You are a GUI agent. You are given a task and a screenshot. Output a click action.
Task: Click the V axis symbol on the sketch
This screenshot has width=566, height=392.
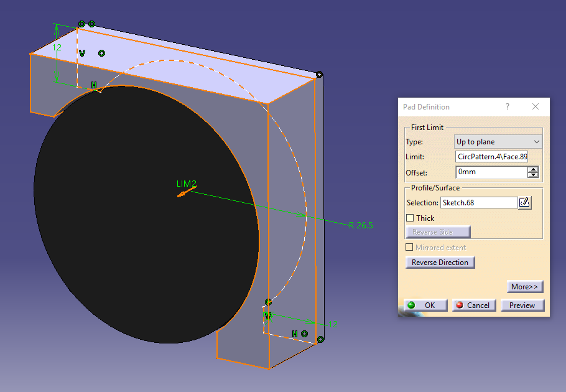pos(81,53)
